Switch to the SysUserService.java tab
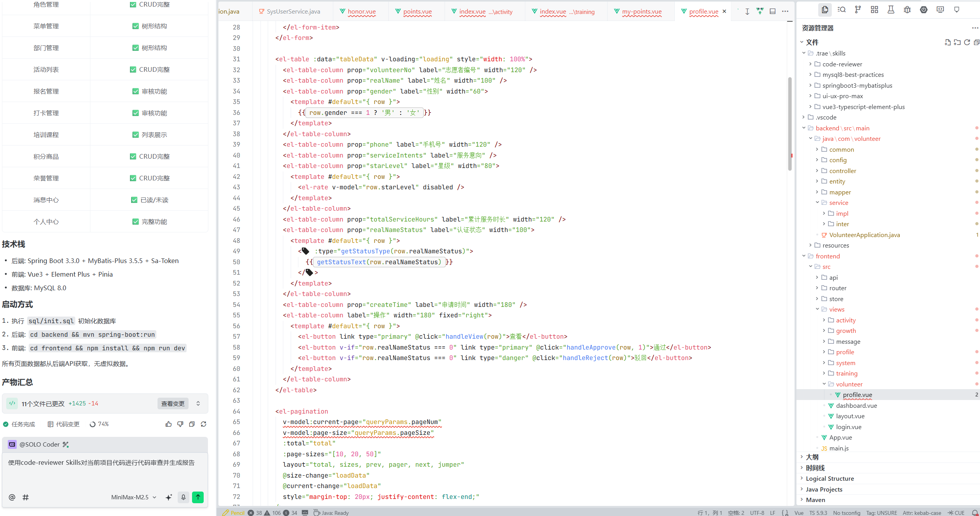980x516 pixels. [x=293, y=12]
